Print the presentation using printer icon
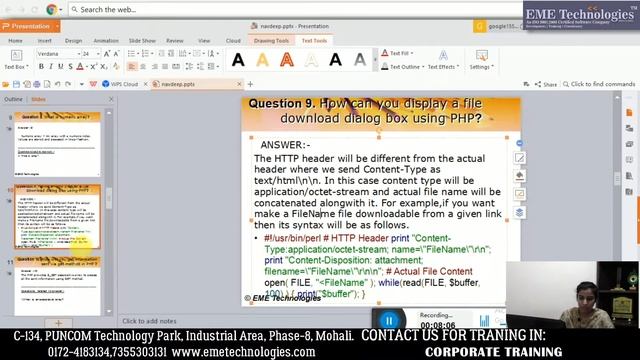Screen dimensions: 640x360 [x=37, y=84]
